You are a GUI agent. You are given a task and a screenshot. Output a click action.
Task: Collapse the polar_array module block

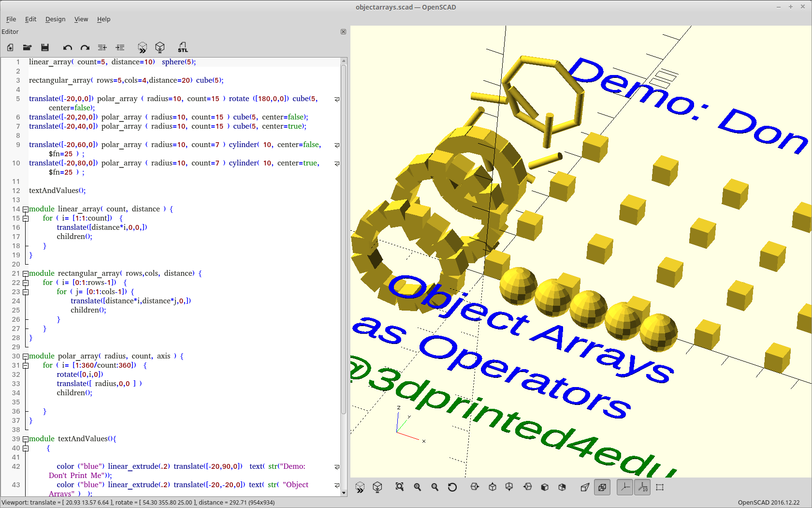[x=25, y=356]
